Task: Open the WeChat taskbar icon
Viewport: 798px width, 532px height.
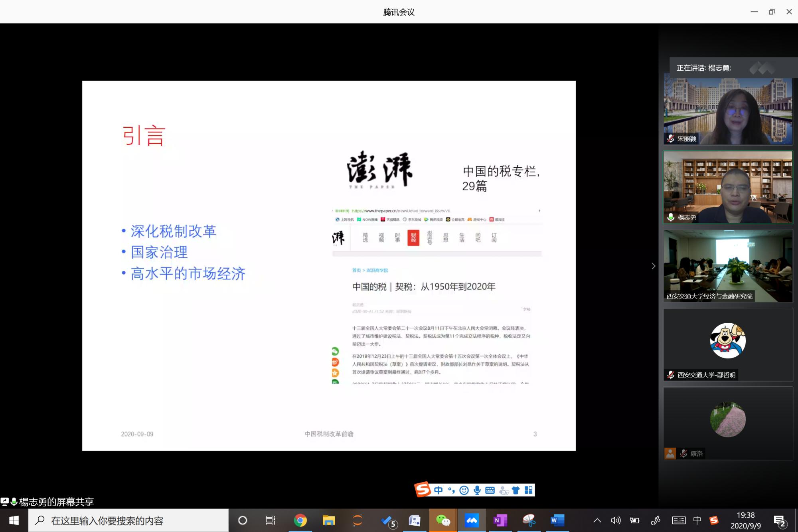Action: (x=443, y=520)
